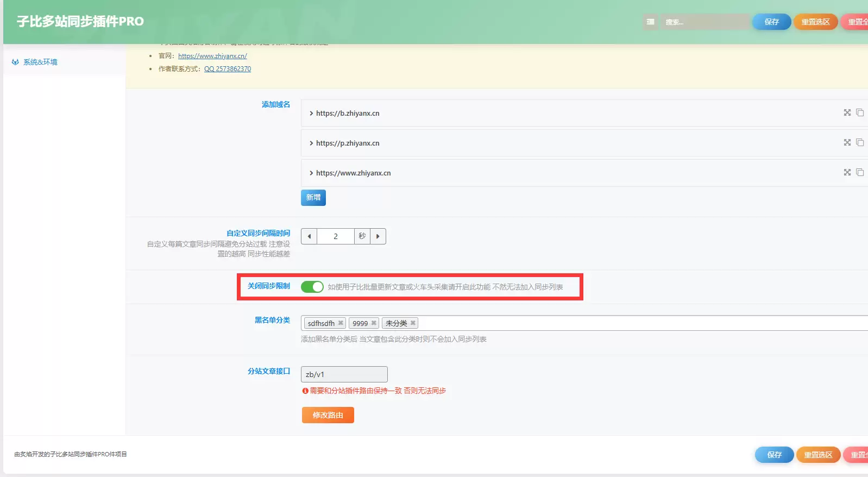Click the 分站文章接口 label
Image resolution: width=868 pixels, height=477 pixels.
tap(269, 371)
